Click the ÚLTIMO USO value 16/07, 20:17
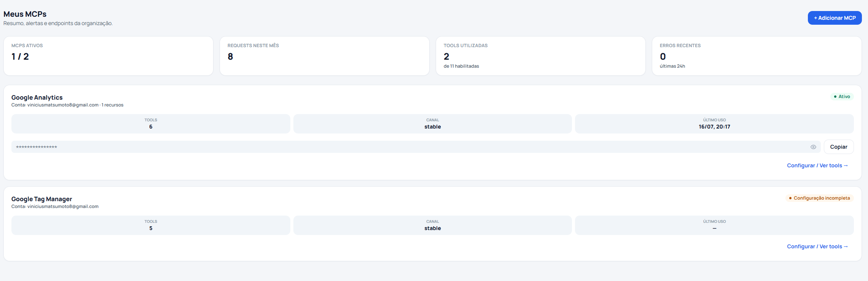 [x=714, y=127]
